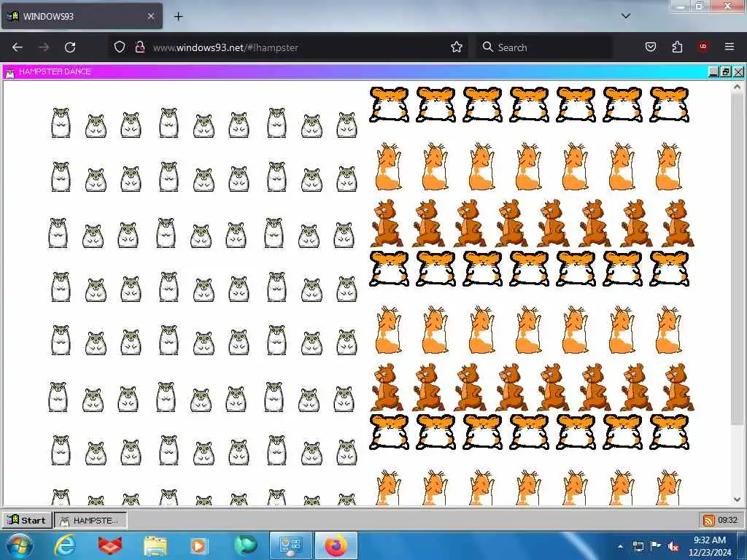Click the Hampster Dance window title icon
Image resolution: width=747 pixels, height=560 pixels.
point(9,72)
